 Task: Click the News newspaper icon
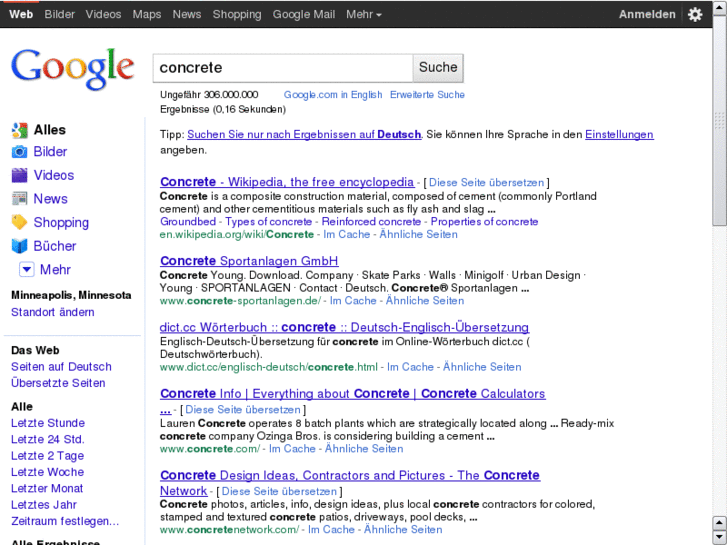[19, 199]
